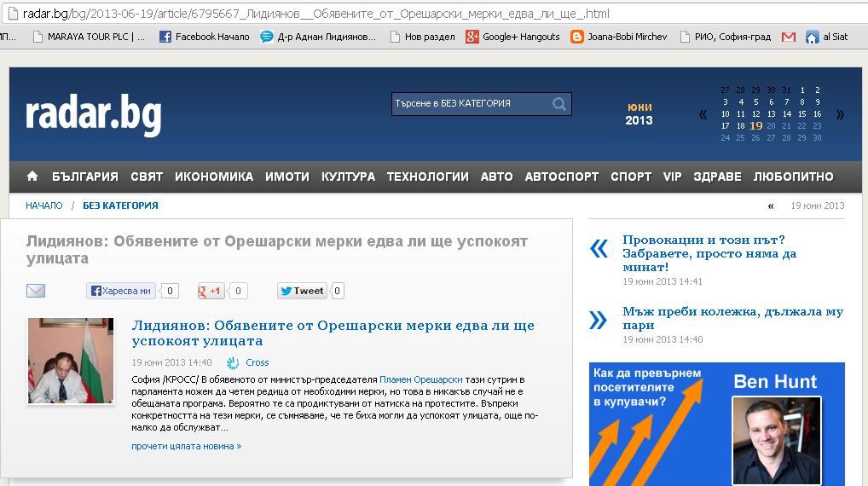This screenshot has width=868, height=486.
Task: Open the MARAYA TOUR PLC bookmark
Action: coord(90,37)
